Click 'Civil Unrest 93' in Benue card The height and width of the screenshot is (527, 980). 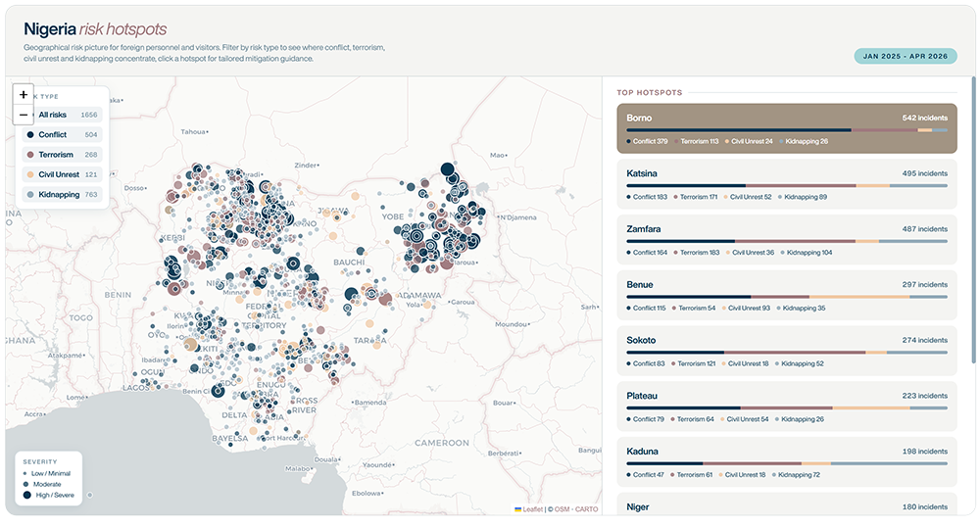[x=746, y=308]
